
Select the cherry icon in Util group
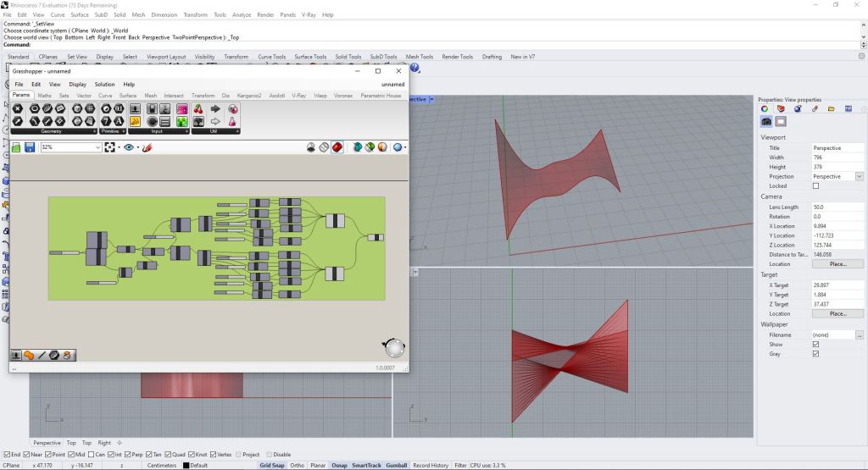coord(198,108)
